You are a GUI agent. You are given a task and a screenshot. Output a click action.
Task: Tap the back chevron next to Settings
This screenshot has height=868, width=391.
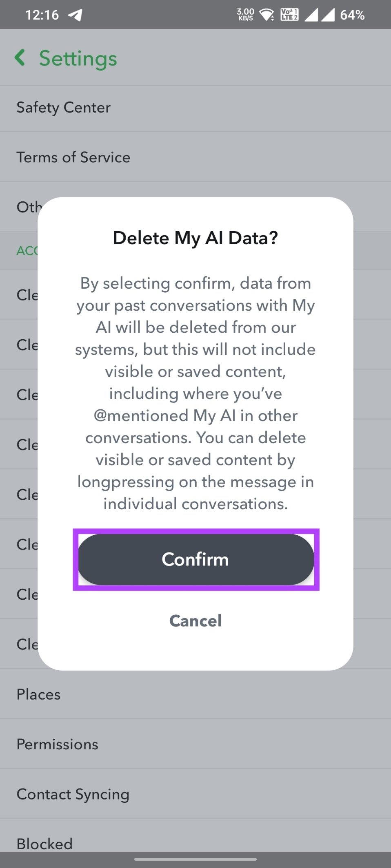click(20, 58)
